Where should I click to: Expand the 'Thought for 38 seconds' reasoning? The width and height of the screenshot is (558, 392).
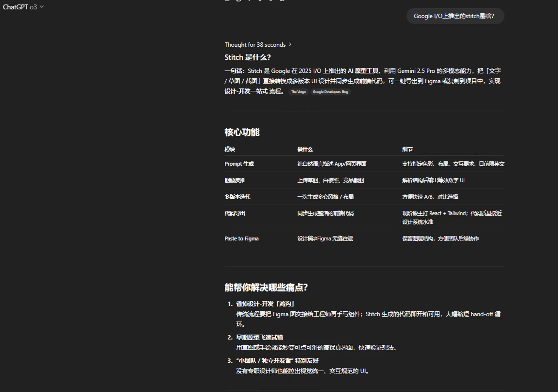pyautogui.click(x=258, y=45)
